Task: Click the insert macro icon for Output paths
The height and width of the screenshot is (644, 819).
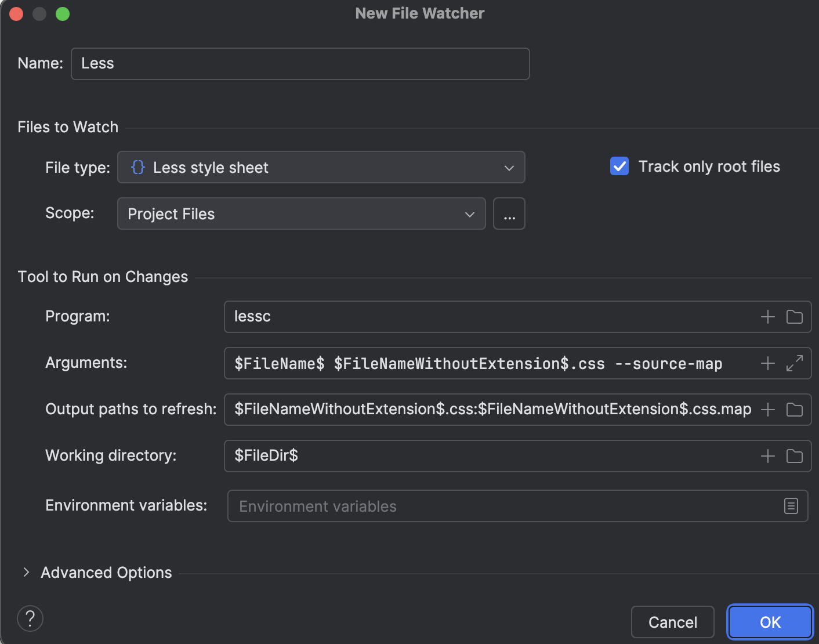Action: coord(767,410)
